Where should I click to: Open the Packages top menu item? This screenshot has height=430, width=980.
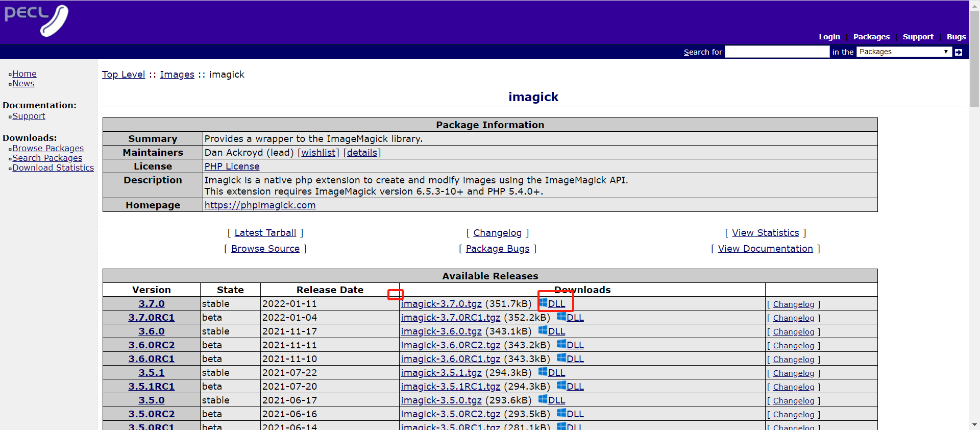(871, 37)
